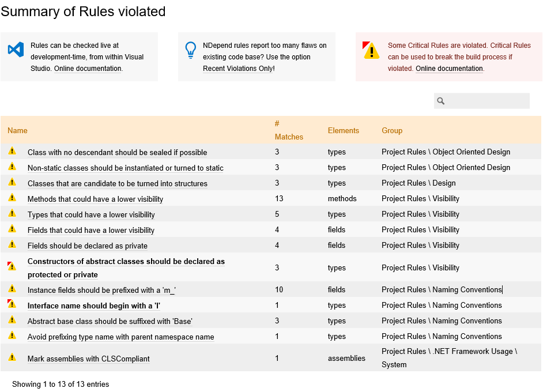Open the Online documentation link in the Visual Studio box

pos(88,69)
